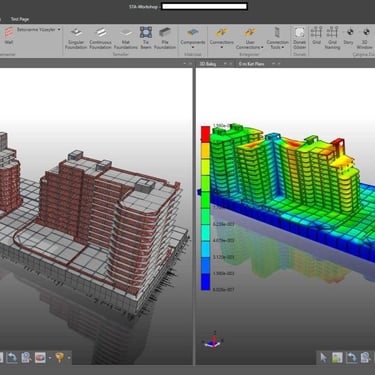The image size is (375, 375).
Task: Close the 3D Bakış tab
Action: [230, 63]
